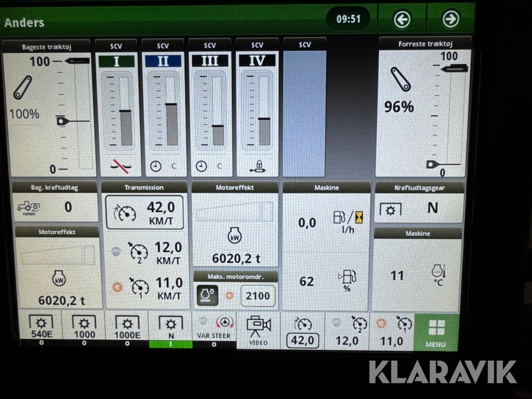
Task: Tap the SCV IV lock icon
Action: click(x=257, y=166)
